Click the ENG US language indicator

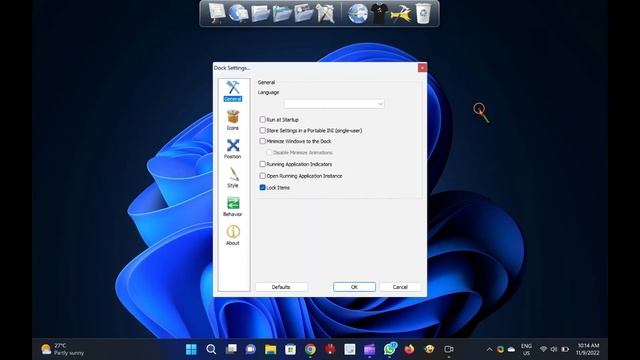pyautogui.click(x=526, y=349)
